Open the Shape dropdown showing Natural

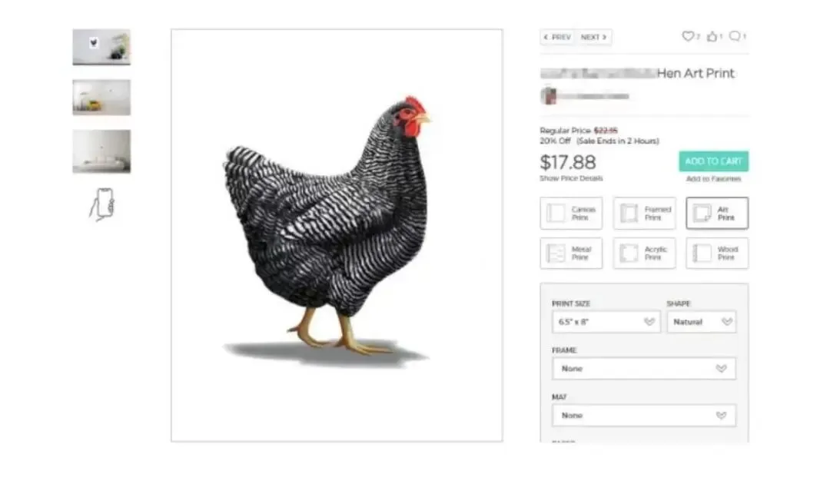tap(702, 322)
